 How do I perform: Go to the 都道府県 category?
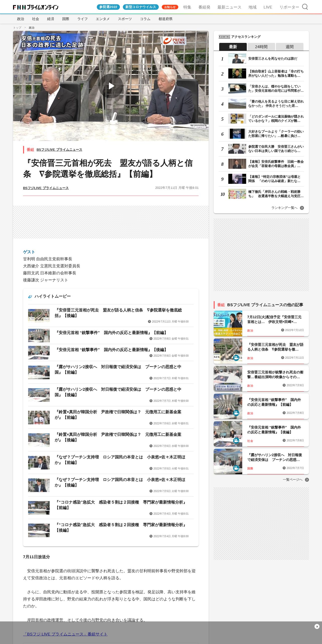click(x=166, y=19)
